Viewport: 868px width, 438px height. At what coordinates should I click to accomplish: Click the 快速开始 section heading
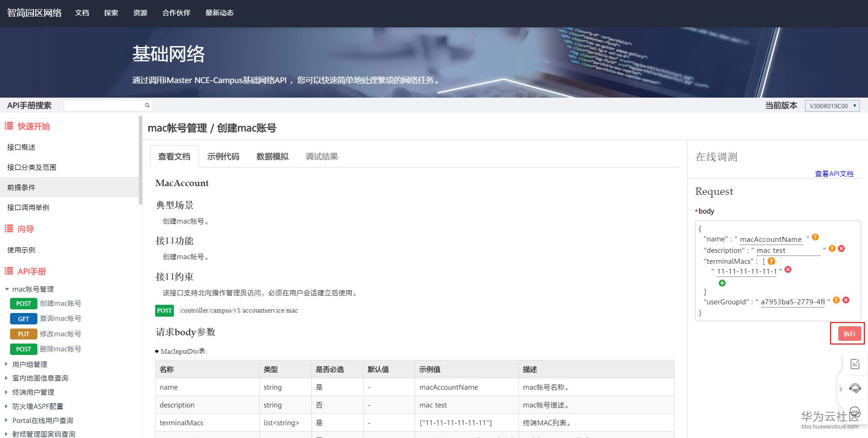[34, 126]
